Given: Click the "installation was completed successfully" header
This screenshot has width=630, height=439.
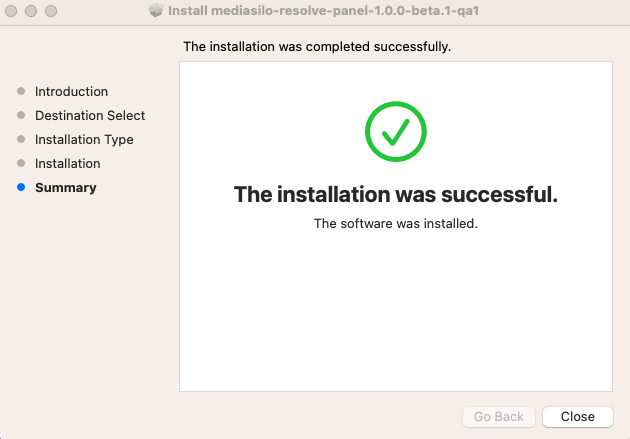Looking at the screenshot, I should [317, 46].
